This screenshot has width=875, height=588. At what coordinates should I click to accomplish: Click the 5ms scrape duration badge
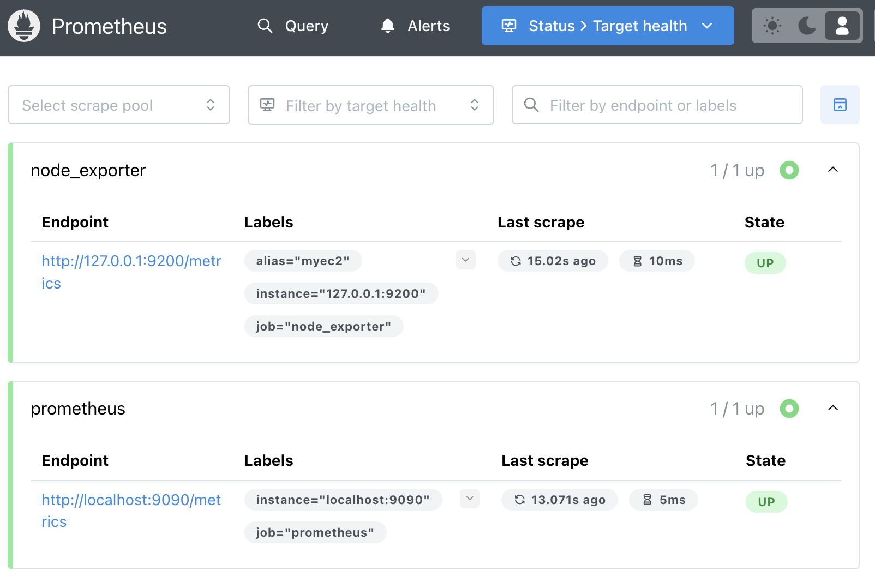coord(664,500)
